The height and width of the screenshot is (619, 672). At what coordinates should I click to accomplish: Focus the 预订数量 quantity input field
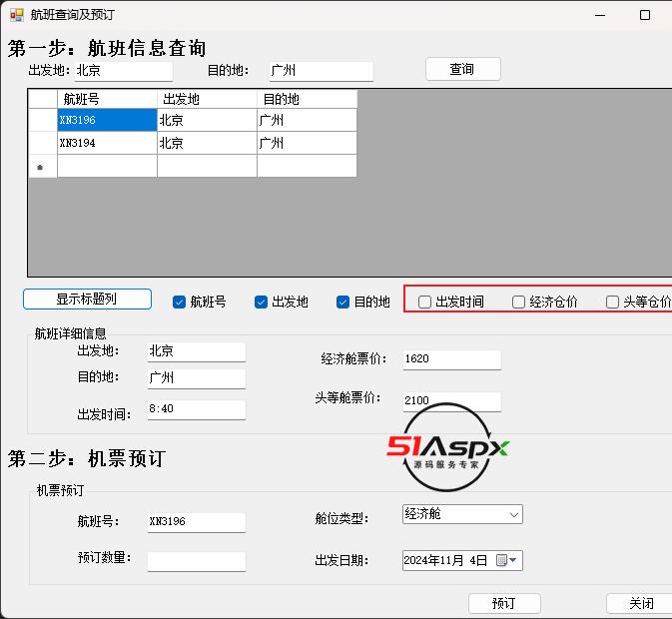(x=196, y=561)
